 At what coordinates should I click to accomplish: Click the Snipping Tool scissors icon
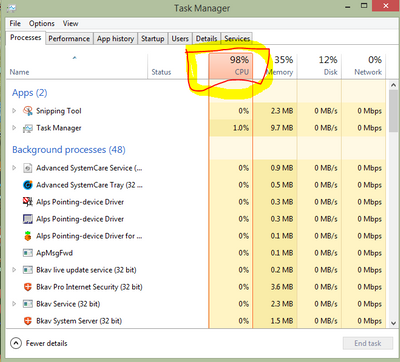click(x=28, y=111)
